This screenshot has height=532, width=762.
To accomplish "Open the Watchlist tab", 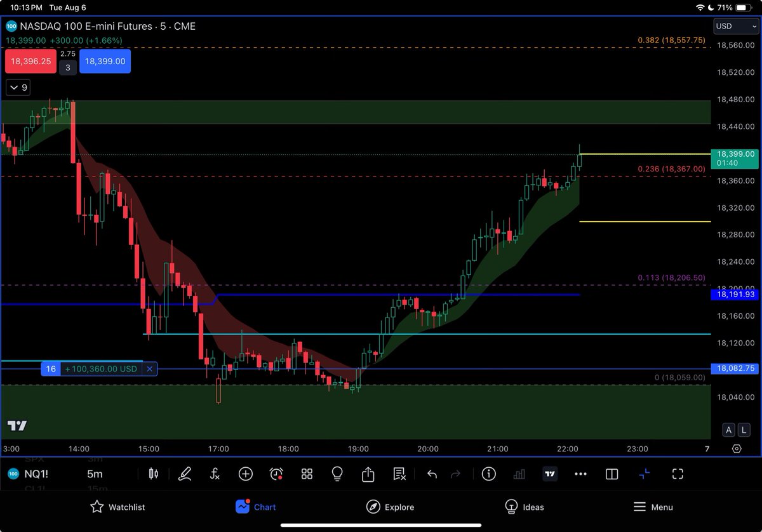I will (118, 507).
